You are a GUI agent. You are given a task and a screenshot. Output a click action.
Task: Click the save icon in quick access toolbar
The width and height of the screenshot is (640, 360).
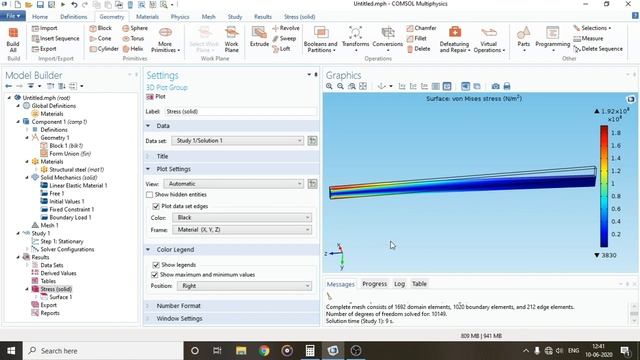pos(40,4)
